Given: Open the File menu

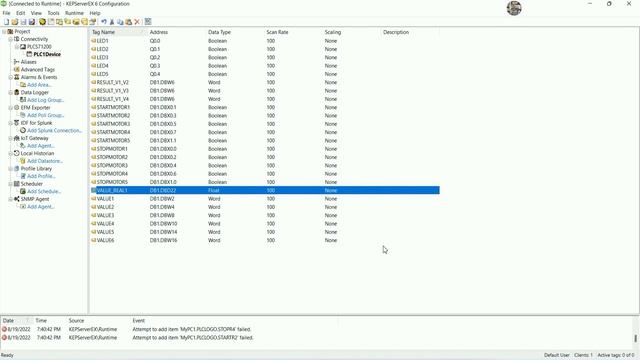Looking at the screenshot, I should [x=7, y=13].
